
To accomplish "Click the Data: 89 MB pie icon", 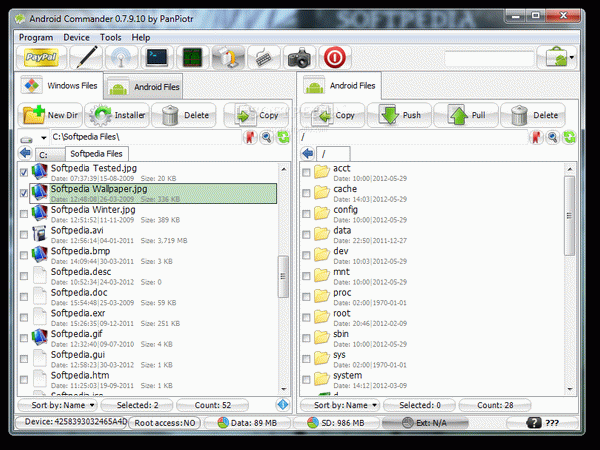I will point(223,423).
